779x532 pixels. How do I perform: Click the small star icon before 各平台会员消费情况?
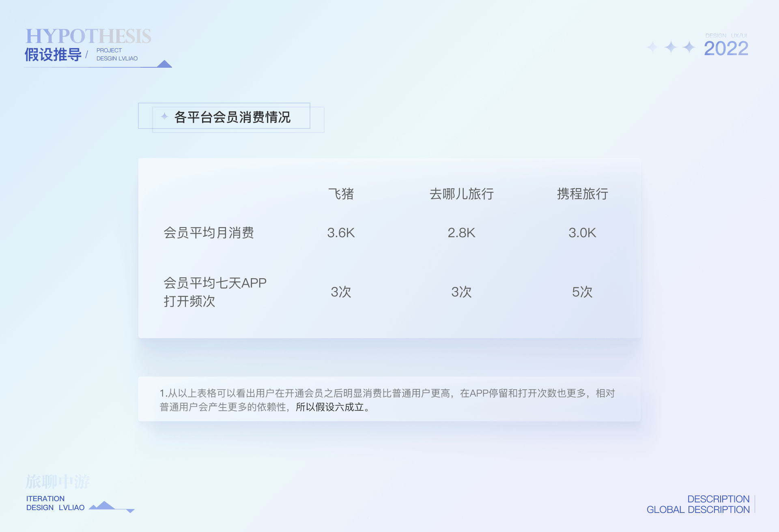164,116
